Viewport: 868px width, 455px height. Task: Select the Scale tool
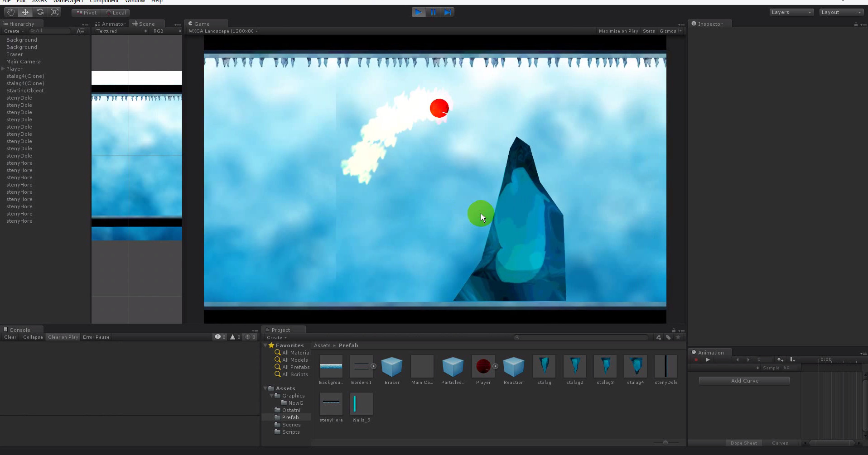tap(54, 12)
